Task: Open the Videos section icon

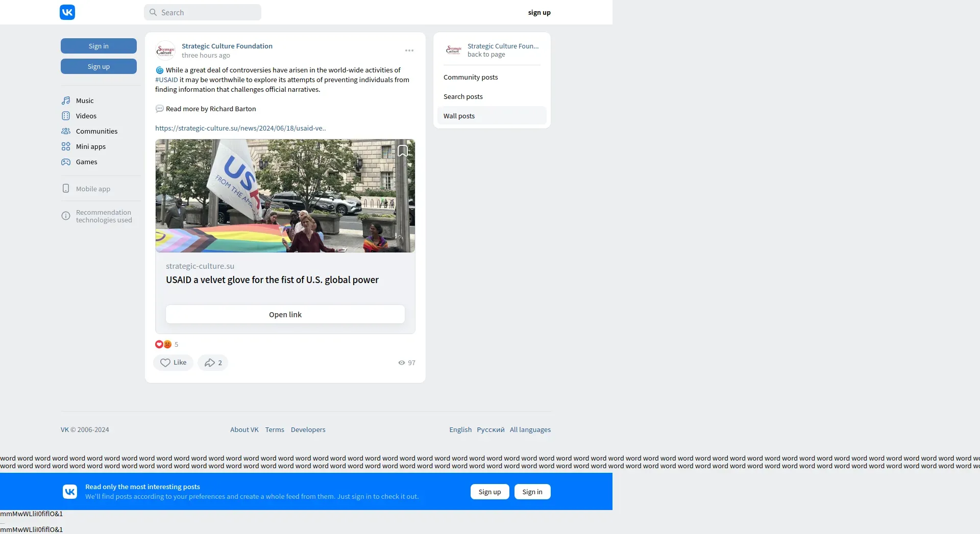Action: click(66, 116)
